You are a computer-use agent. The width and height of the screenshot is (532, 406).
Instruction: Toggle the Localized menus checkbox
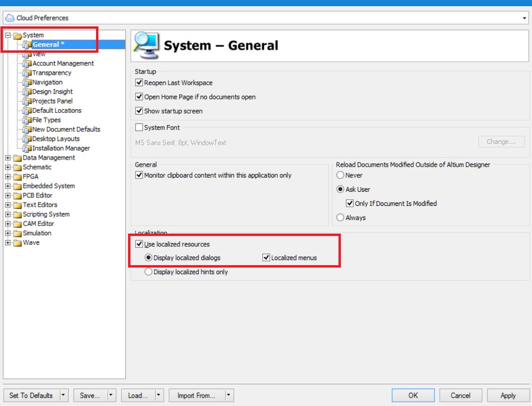pyautogui.click(x=266, y=258)
